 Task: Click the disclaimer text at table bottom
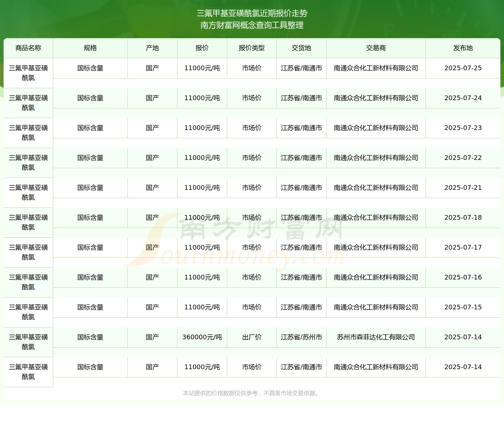click(252, 393)
